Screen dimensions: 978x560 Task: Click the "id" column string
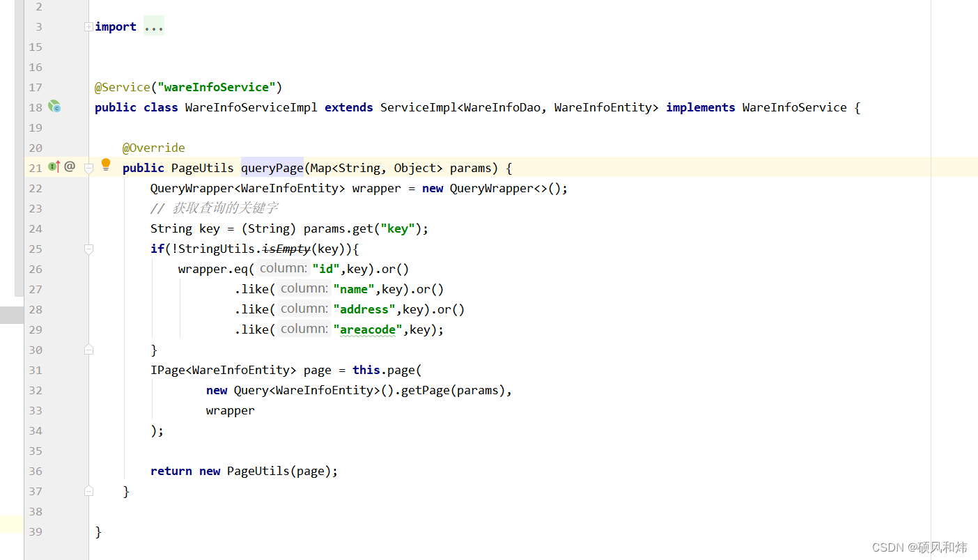(x=326, y=269)
